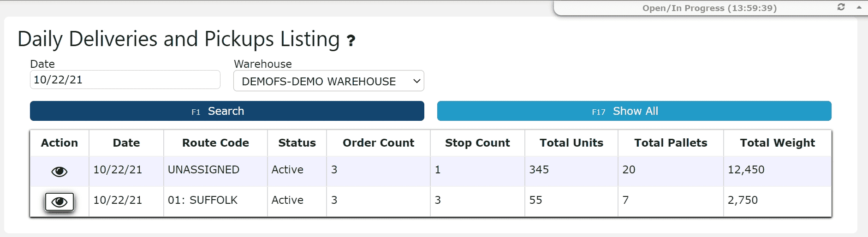This screenshot has height=237, width=868.
Task: Sort by Stop Count column header
Action: coord(477,143)
